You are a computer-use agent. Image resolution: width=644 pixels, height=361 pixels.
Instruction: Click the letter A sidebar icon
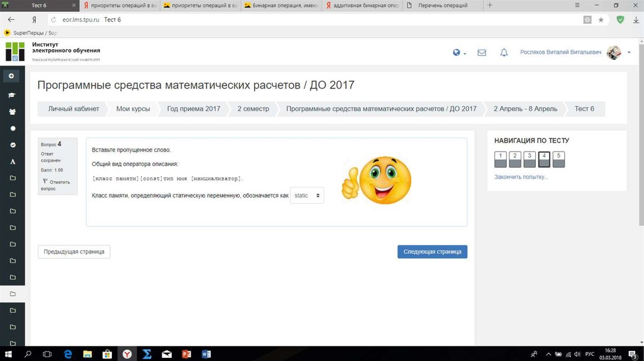13,162
